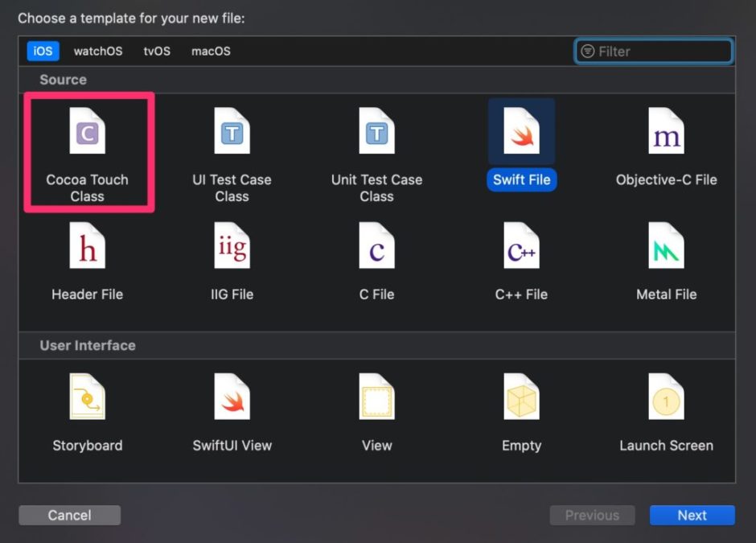The height and width of the screenshot is (543, 756).
Task: Select the SwiftUI View template
Action: (232, 399)
